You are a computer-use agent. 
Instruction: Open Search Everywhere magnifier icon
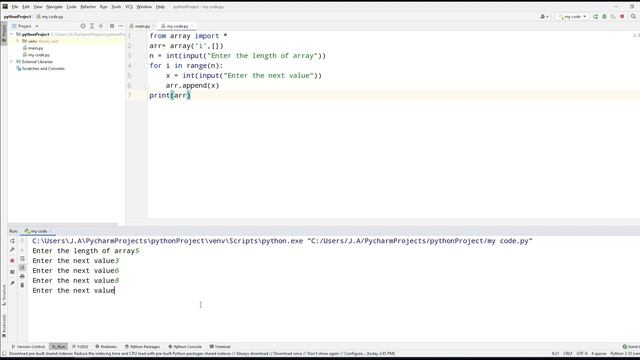633,17
